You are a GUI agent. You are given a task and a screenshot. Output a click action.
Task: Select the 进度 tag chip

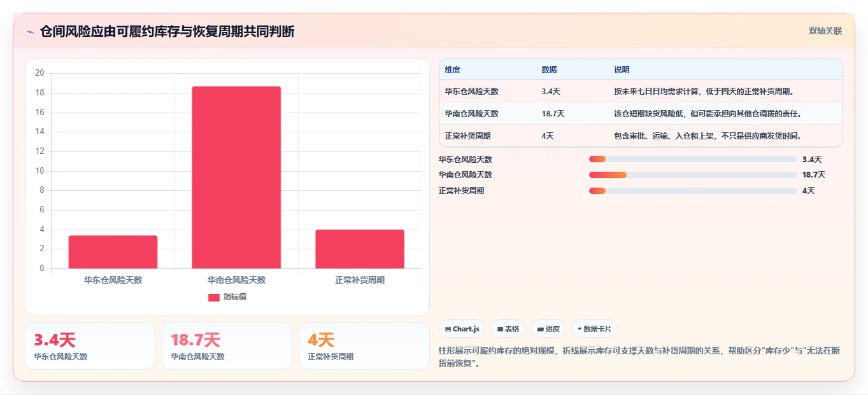(548, 329)
